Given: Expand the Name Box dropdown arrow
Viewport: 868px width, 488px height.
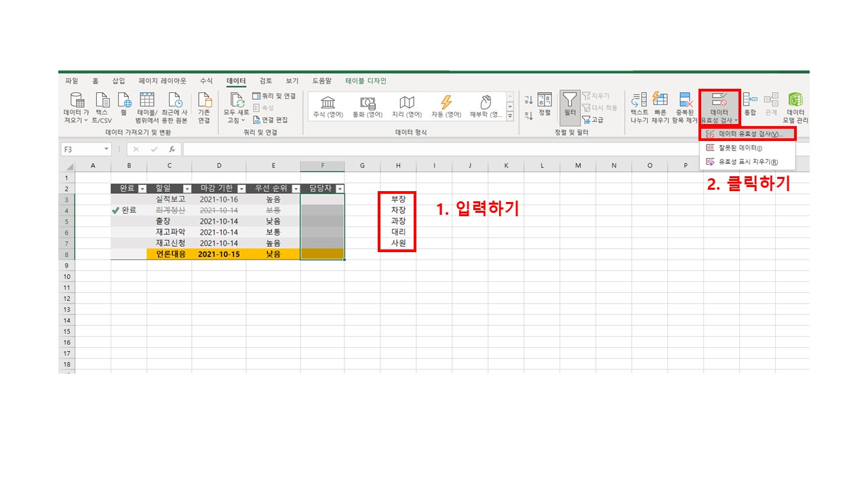Looking at the screenshot, I should tap(106, 149).
